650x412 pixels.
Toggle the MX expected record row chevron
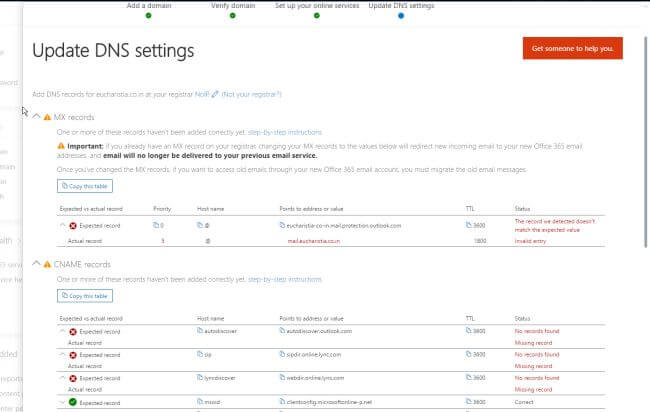point(63,225)
